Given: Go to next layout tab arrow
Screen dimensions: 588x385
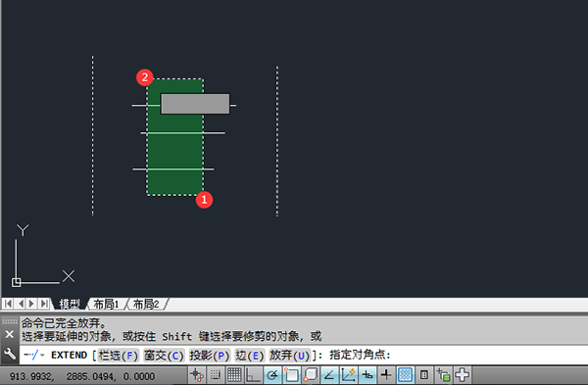Looking at the screenshot, I should [32, 304].
